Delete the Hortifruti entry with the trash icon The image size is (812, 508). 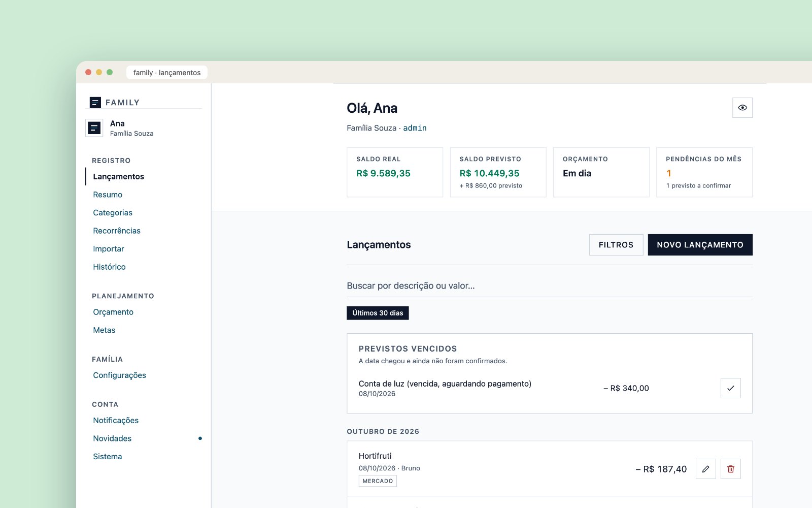[x=730, y=469]
